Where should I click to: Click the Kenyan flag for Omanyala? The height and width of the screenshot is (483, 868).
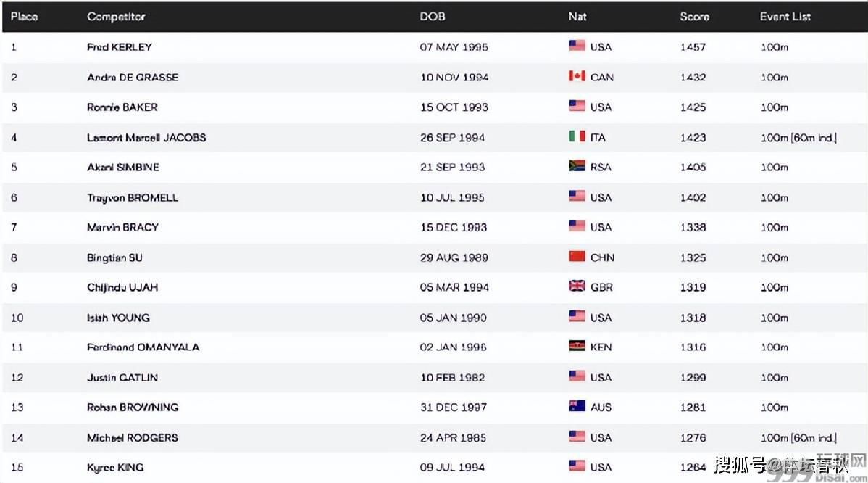click(x=577, y=347)
